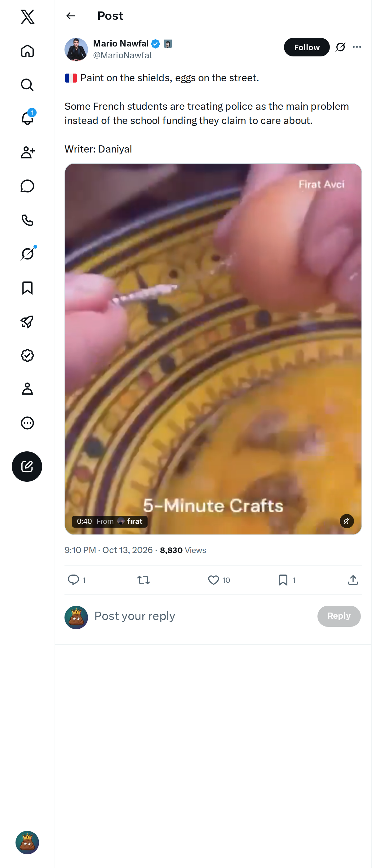Like the post with the heart
Image resolution: width=372 pixels, height=868 pixels.
213,580
